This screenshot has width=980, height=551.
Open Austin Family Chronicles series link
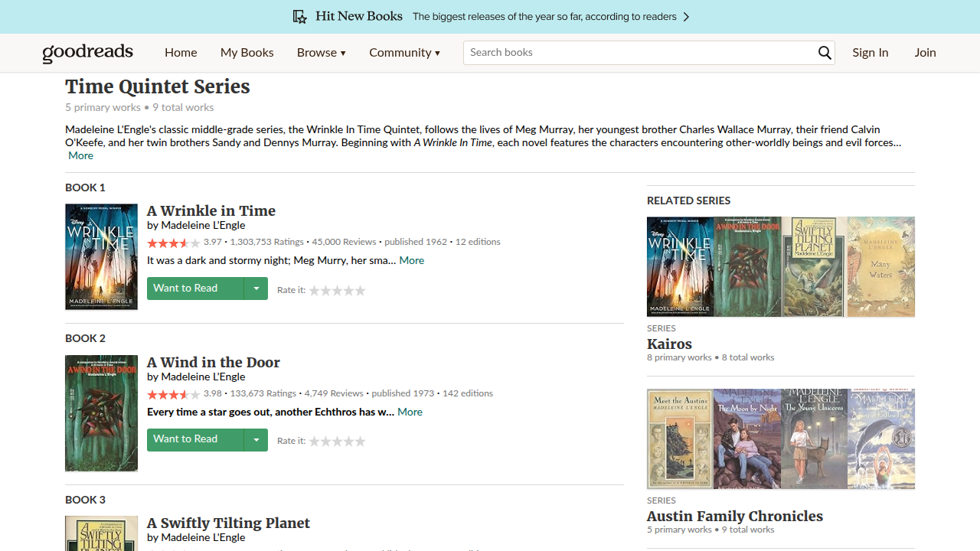tap(735, 516)
